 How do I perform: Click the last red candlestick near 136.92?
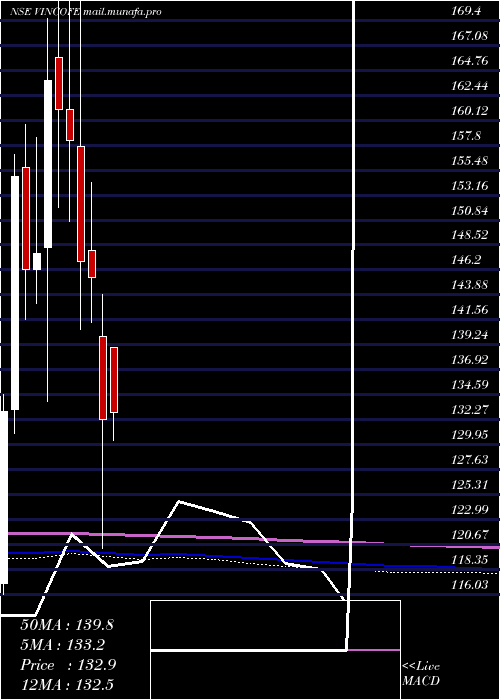tap(114, 380)
